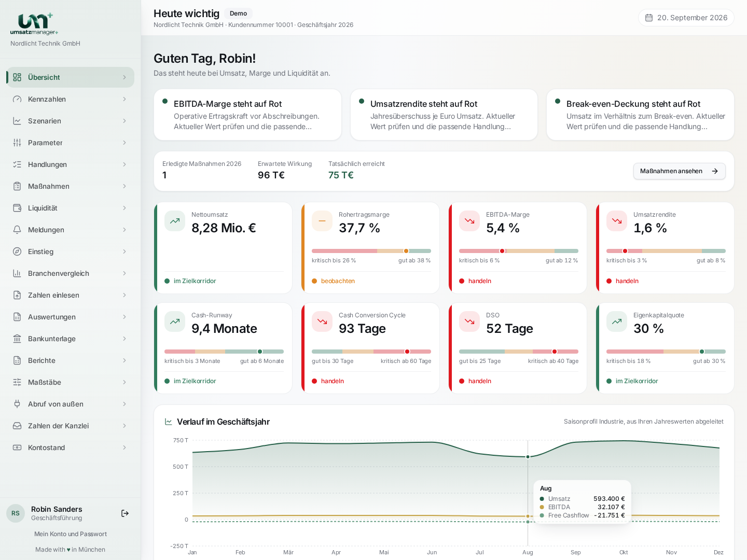Click the Abruf von außen plug icon
Image resolution: width=747 pixels, height=560 pixels.
[17, 404]
